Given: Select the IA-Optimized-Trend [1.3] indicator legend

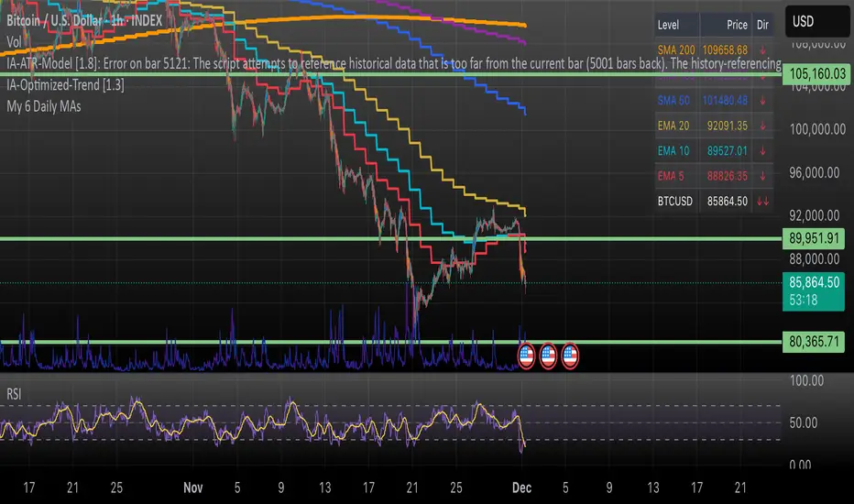Looking at the screenshot, I should 64,84.
